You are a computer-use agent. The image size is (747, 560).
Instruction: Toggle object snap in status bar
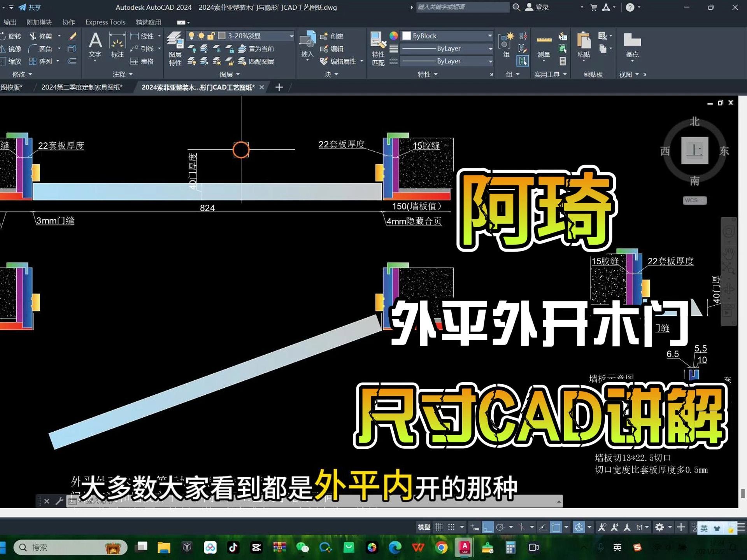tap(556, 527)
